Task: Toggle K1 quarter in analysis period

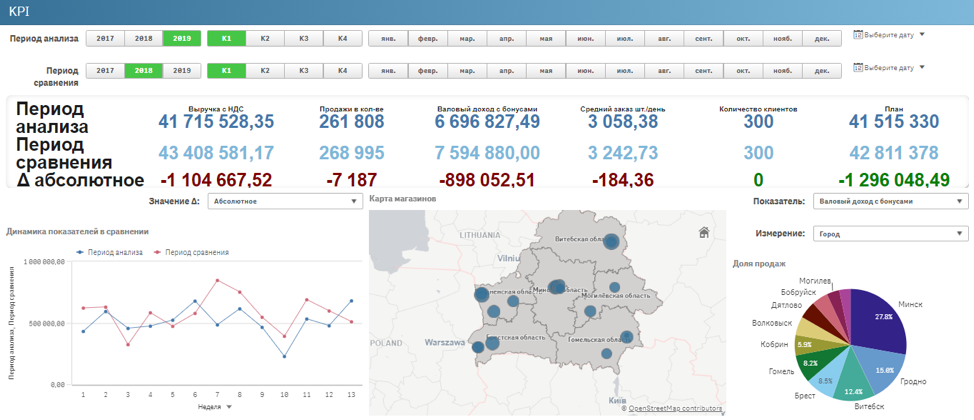Action: 226,39
